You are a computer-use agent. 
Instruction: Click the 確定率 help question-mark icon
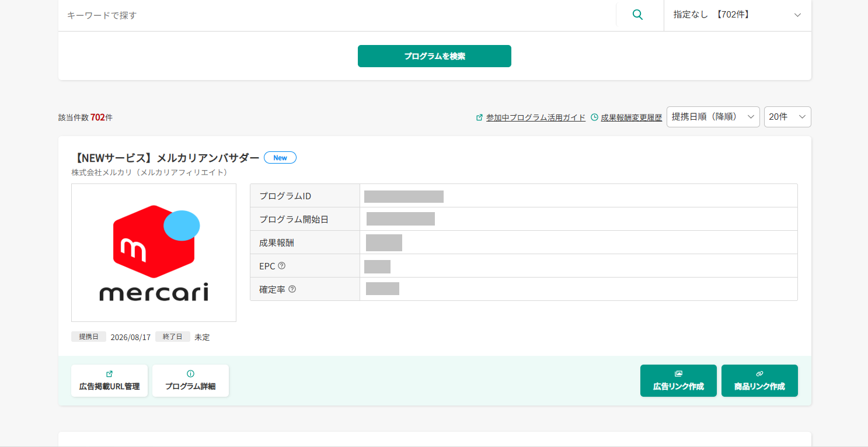292,289
